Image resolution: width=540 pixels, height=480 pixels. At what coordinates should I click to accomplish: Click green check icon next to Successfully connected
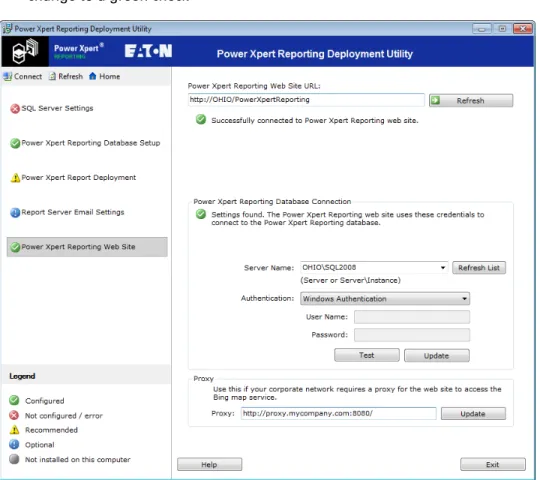(201, 120)
